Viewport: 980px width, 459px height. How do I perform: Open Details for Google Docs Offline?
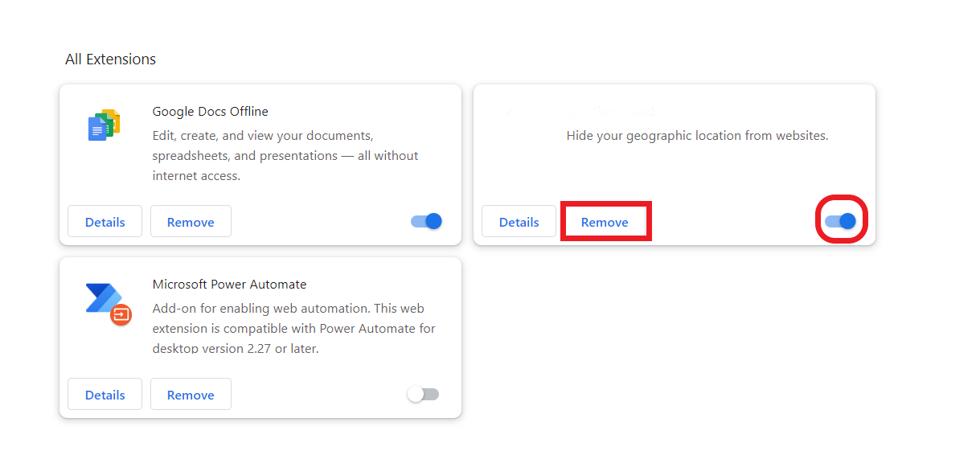[105, 222]
